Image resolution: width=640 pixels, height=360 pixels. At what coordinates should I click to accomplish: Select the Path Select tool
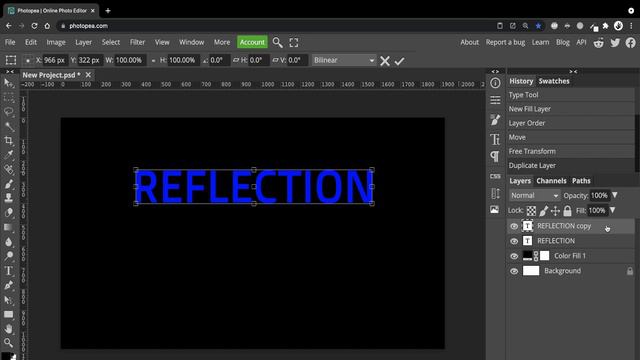(x=9, y=300)
